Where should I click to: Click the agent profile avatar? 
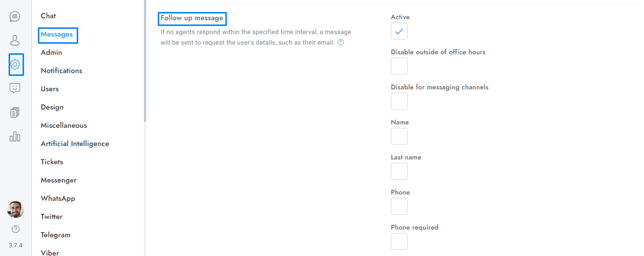point(15,209)
